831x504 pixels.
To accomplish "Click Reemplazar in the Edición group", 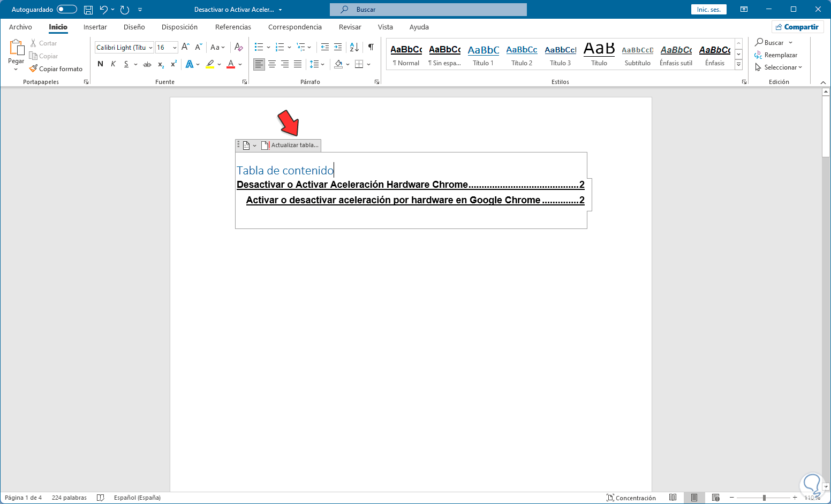I will (x=776, y=55).
